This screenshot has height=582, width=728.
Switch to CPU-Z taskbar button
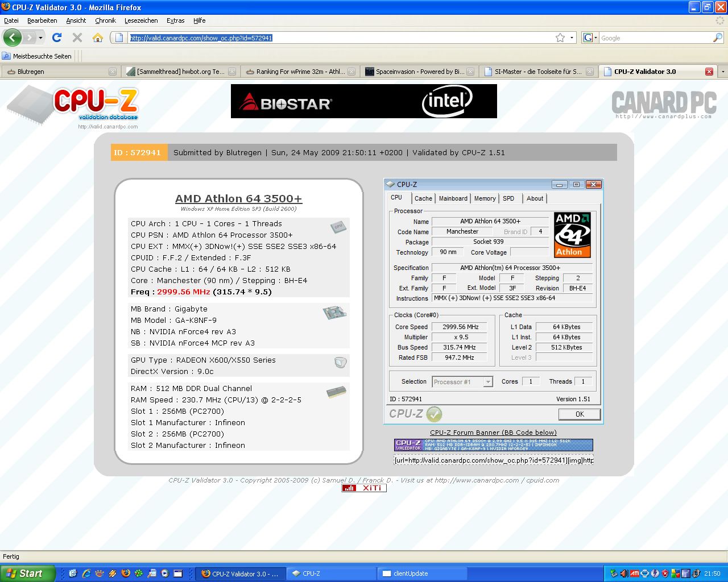click(331, 573)
